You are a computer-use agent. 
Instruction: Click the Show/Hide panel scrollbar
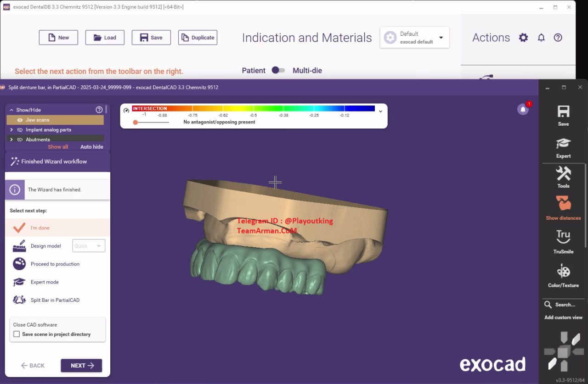[x=106, y=109]
